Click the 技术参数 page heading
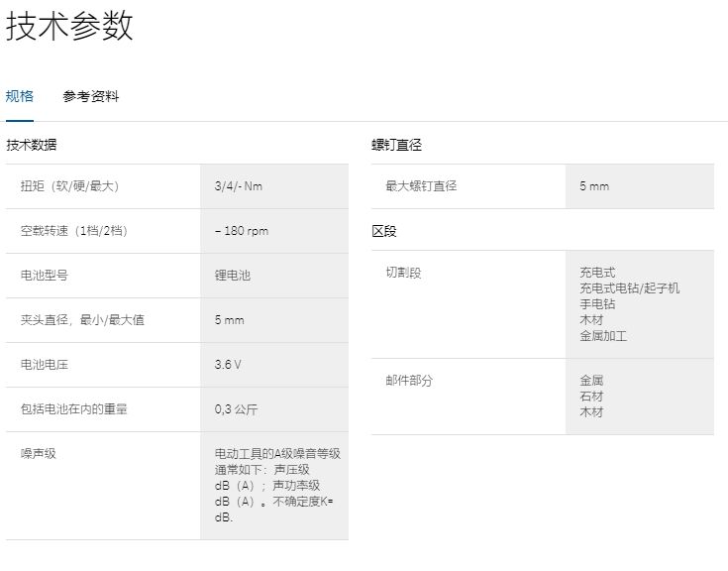 [x=69, y=27]
